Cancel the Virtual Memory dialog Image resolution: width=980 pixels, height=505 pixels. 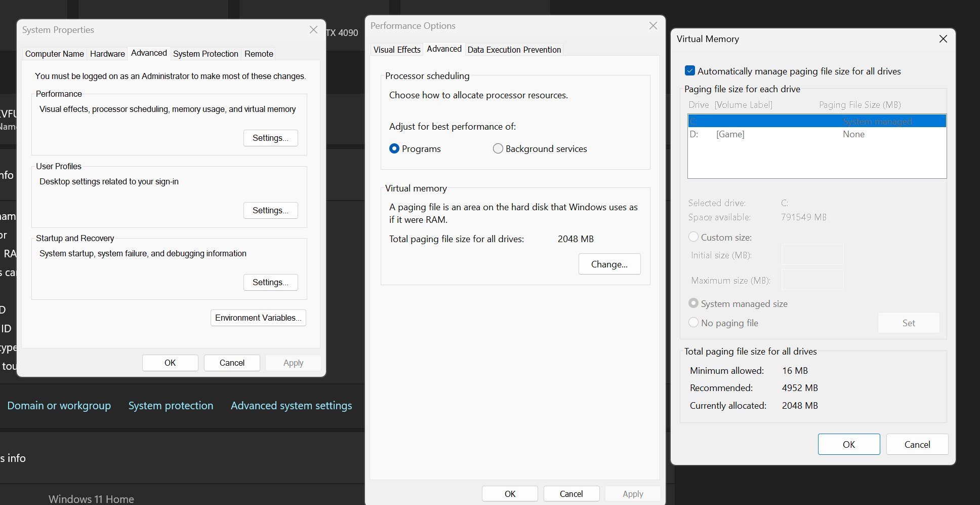point(917,444)
